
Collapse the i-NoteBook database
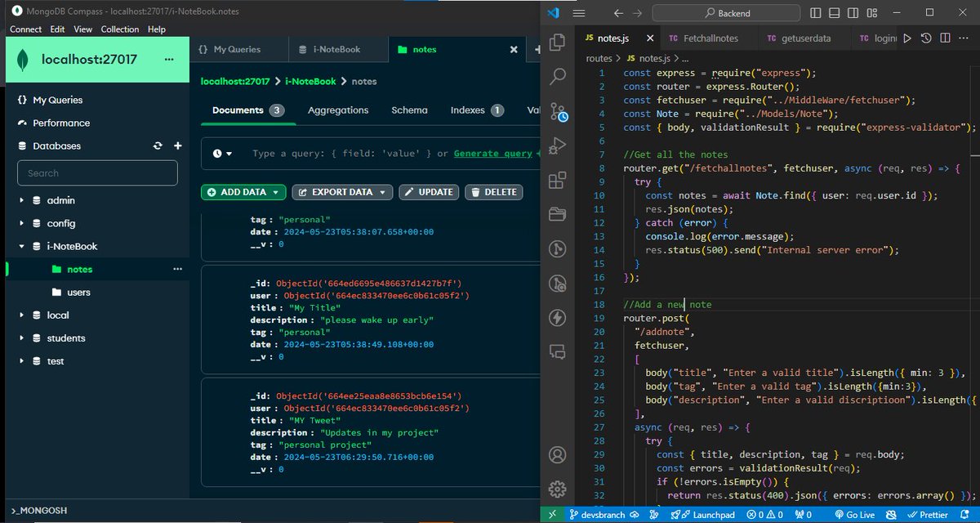(x=22, y=246)
